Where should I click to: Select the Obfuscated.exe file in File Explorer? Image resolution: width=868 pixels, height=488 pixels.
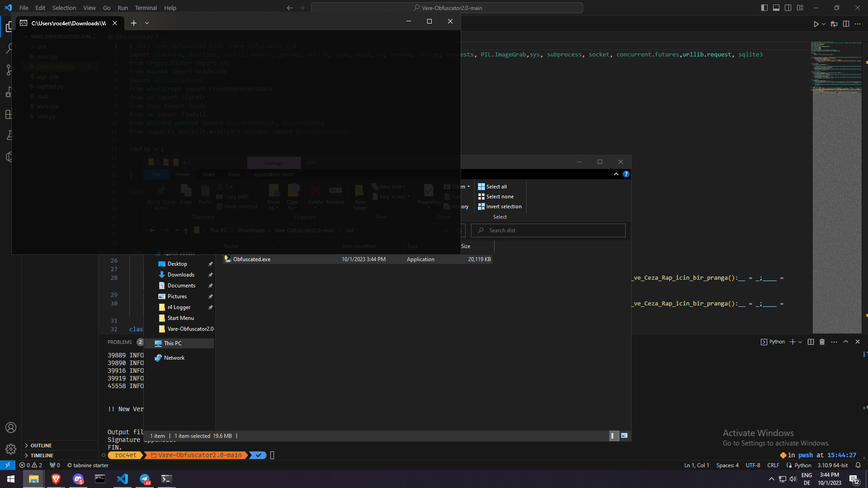(x=357, y=259)
